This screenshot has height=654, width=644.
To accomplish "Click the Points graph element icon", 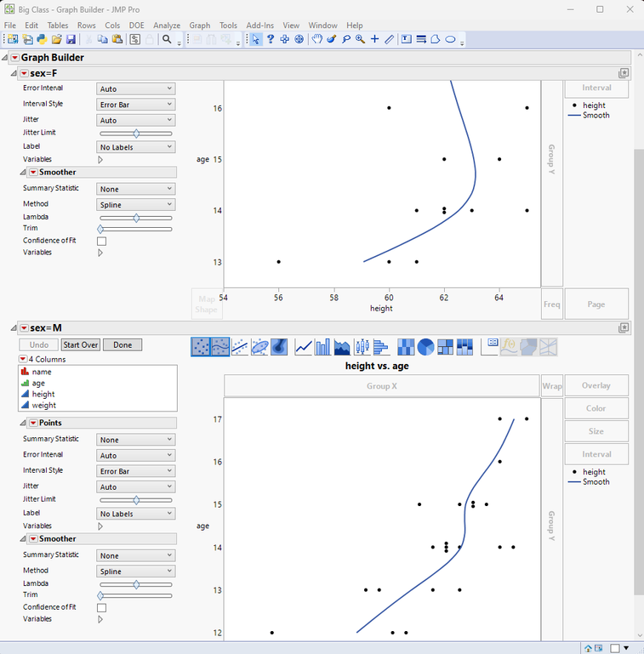I will (x=201, y=347).
